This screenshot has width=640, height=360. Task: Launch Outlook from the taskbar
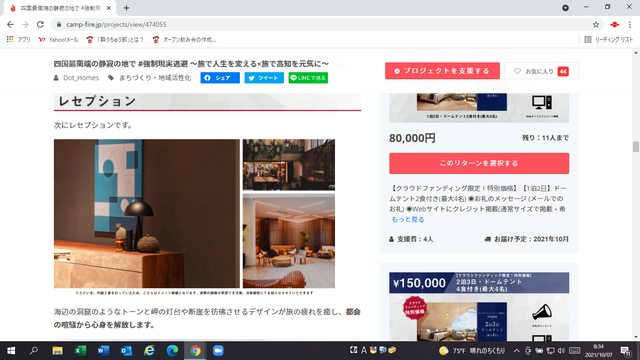pos(126,351)
